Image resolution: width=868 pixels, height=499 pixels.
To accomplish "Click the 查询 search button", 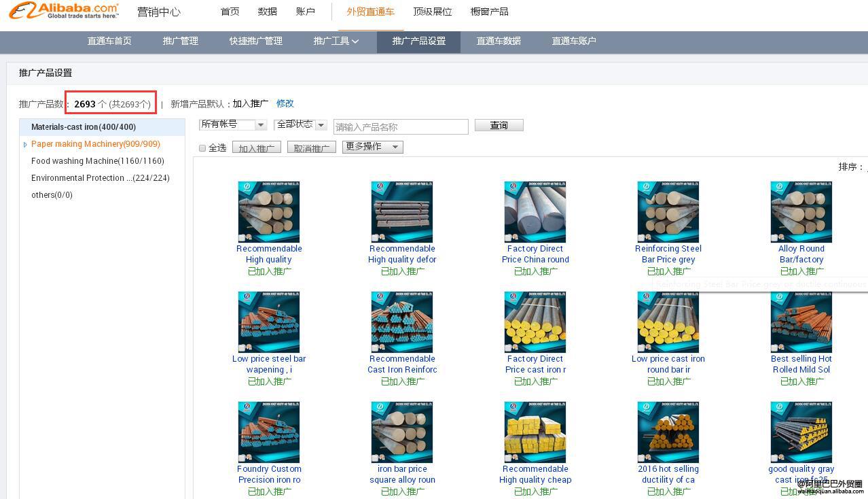I will (x=499, y=125).
